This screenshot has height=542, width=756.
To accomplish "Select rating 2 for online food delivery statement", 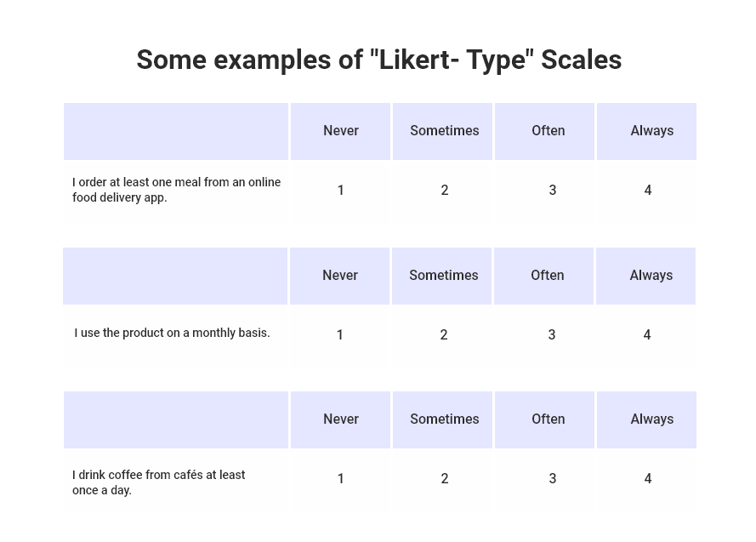I will (x=444, y=191).
